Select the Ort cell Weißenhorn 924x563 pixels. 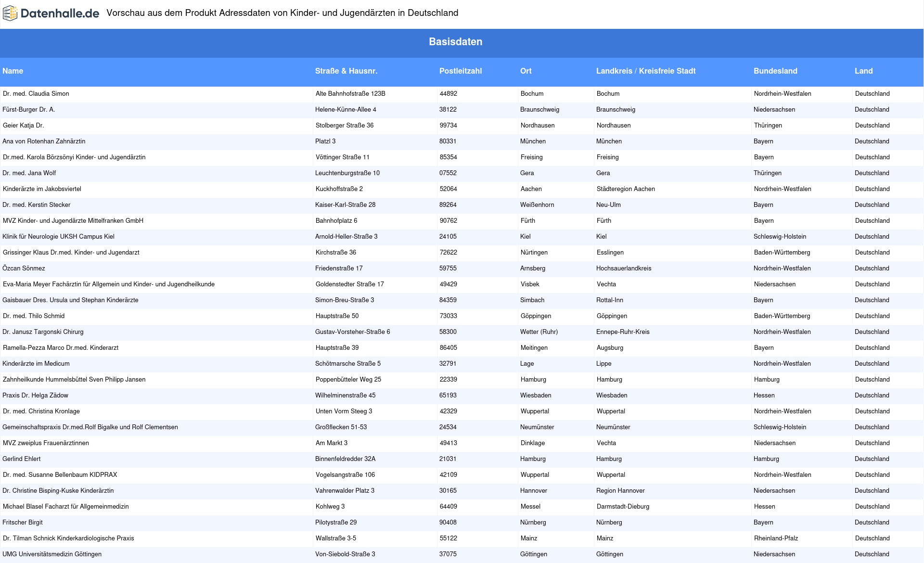pyautogui.click(x=537, y=205)
